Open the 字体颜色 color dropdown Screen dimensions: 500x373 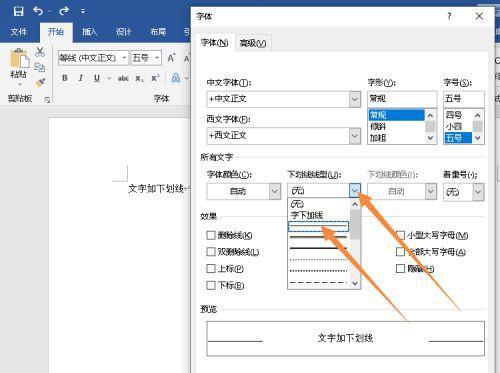(x=275, y=192)
